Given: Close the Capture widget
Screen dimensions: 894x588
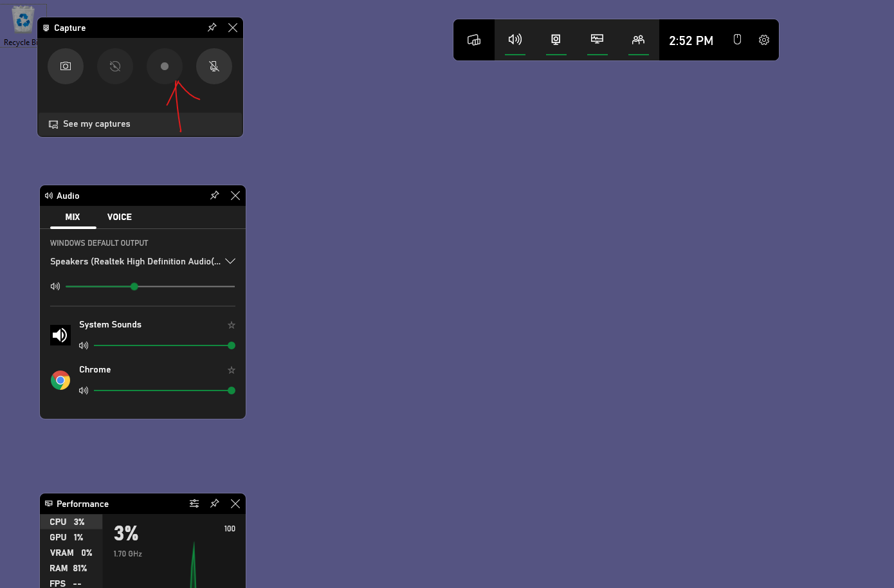Looking at the screenshot, I should [x=233, y=28].
